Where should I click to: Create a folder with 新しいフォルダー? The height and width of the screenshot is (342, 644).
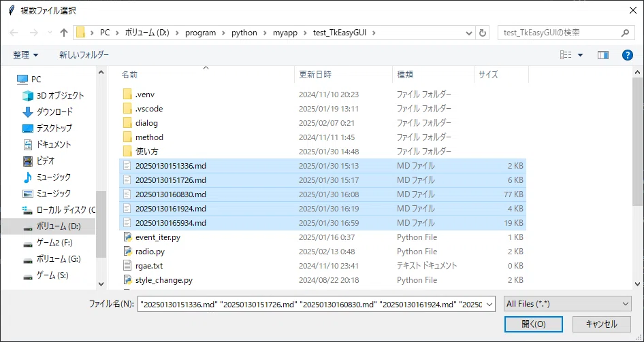click(84, 55)
